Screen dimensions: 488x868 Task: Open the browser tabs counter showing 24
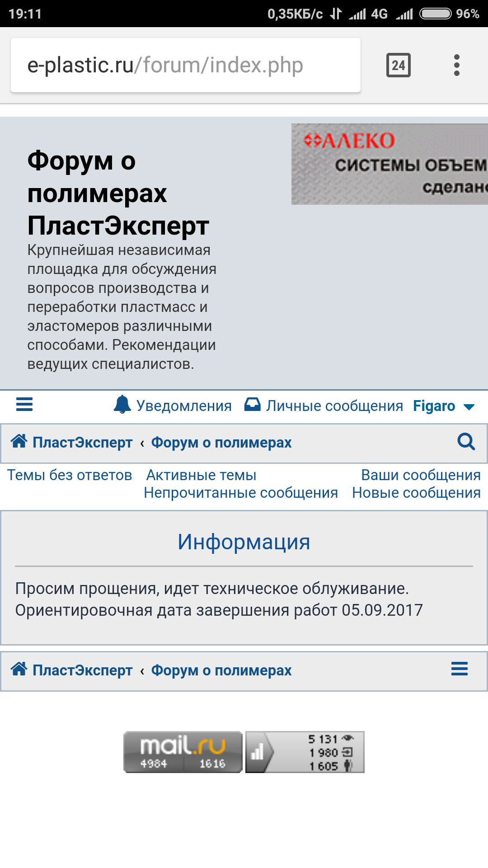coord(398,66)
